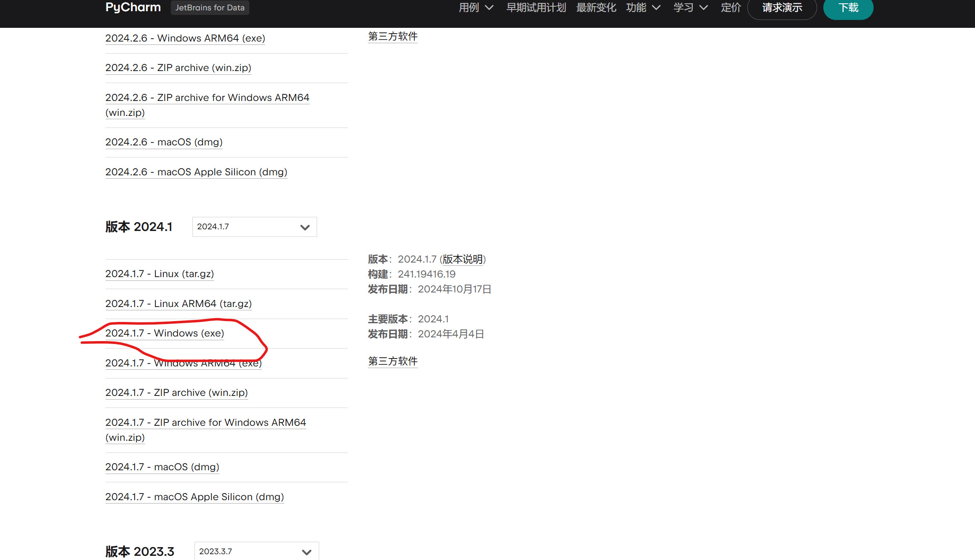Viewport: 975px width, 560px height.
Task: Download 2024.1.7 ZIP archive for Windows ARM64
Action: click(205, 422)
